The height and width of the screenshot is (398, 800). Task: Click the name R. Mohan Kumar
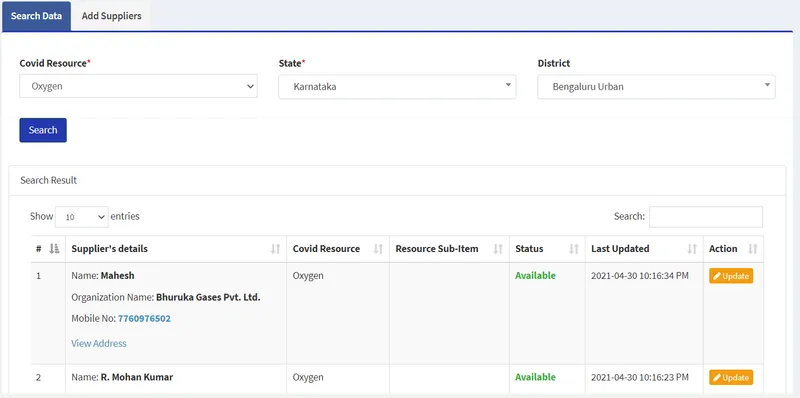point(137,377)
